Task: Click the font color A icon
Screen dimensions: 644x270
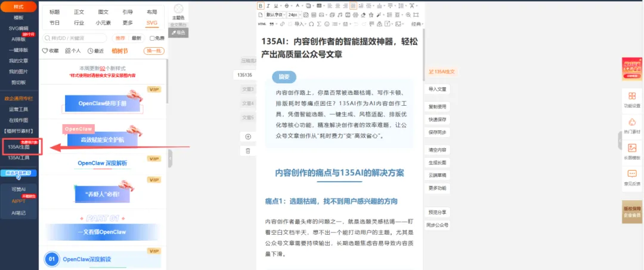Action: click(x=298, y=5)
